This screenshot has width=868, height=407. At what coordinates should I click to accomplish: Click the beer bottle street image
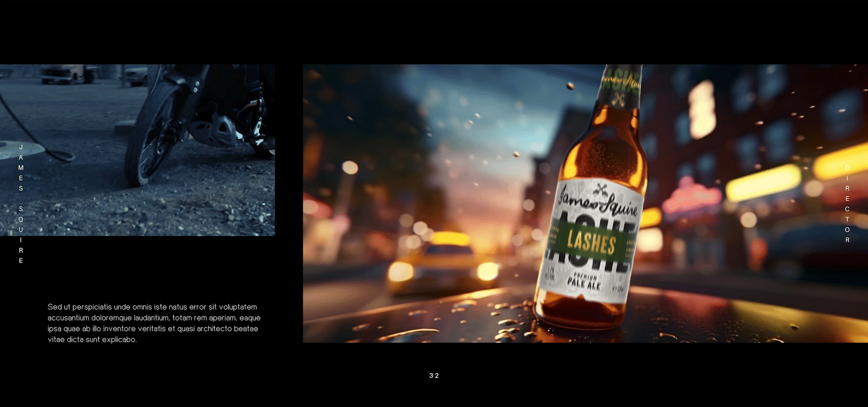tap(585, 203)
